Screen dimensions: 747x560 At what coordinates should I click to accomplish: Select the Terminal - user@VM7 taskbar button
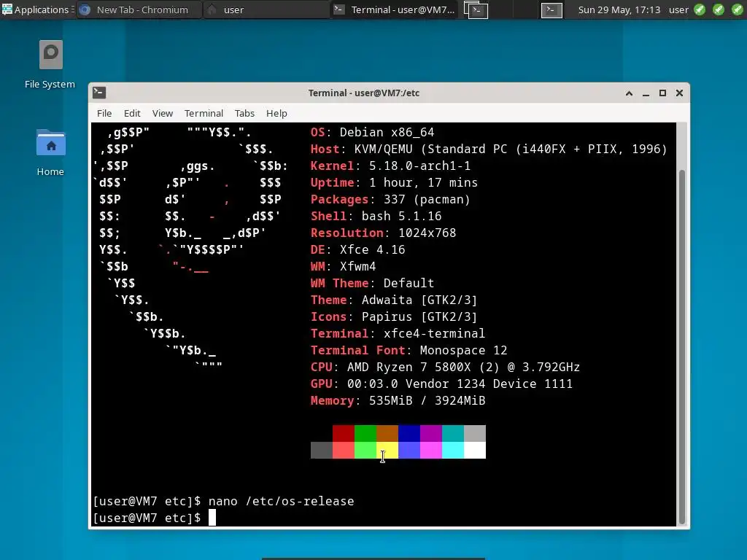(x=394, y=9)
